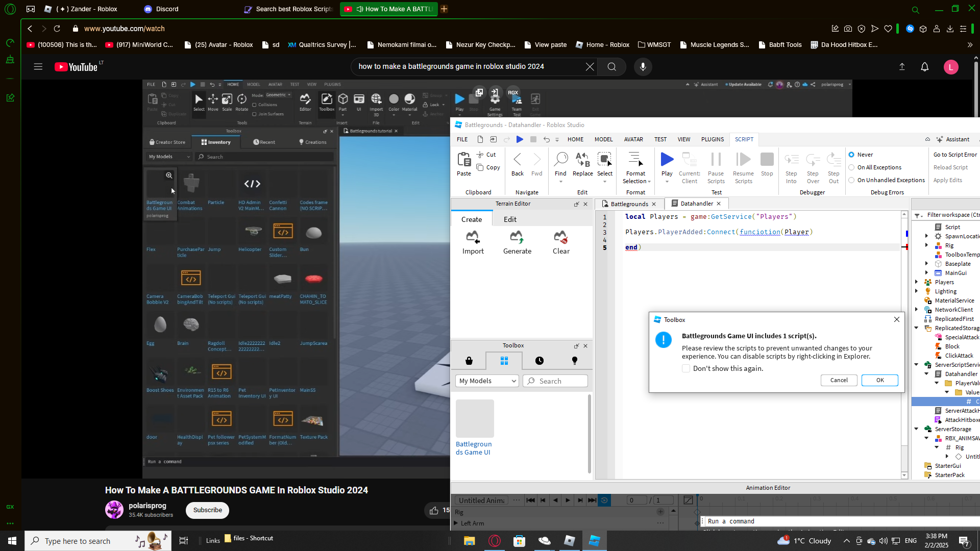
Task: Select On All Exceptions radio
Action: tap(851, 167)
